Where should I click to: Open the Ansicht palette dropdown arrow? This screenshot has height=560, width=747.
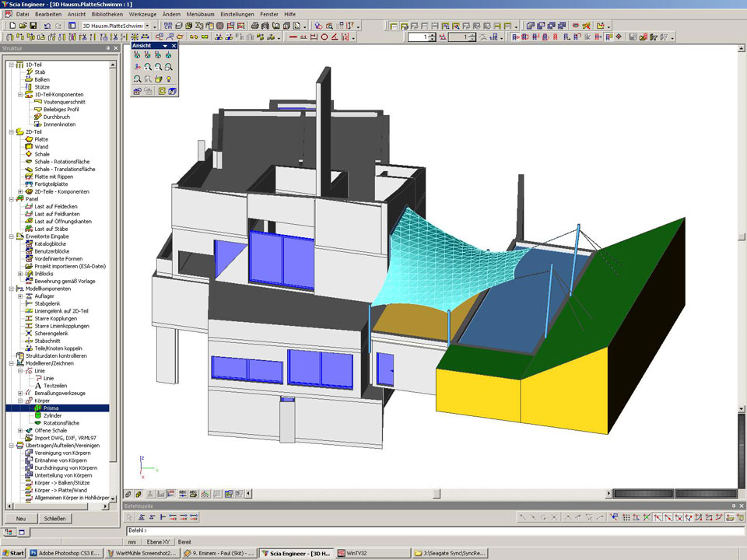click(165, 46)
